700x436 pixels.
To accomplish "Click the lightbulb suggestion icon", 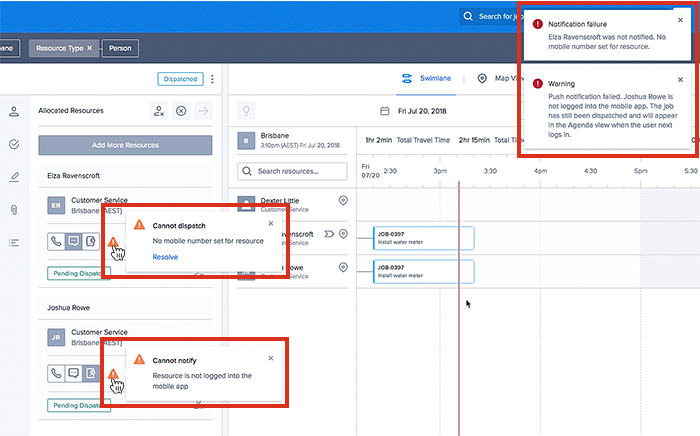I will click(x=246, y=111).
